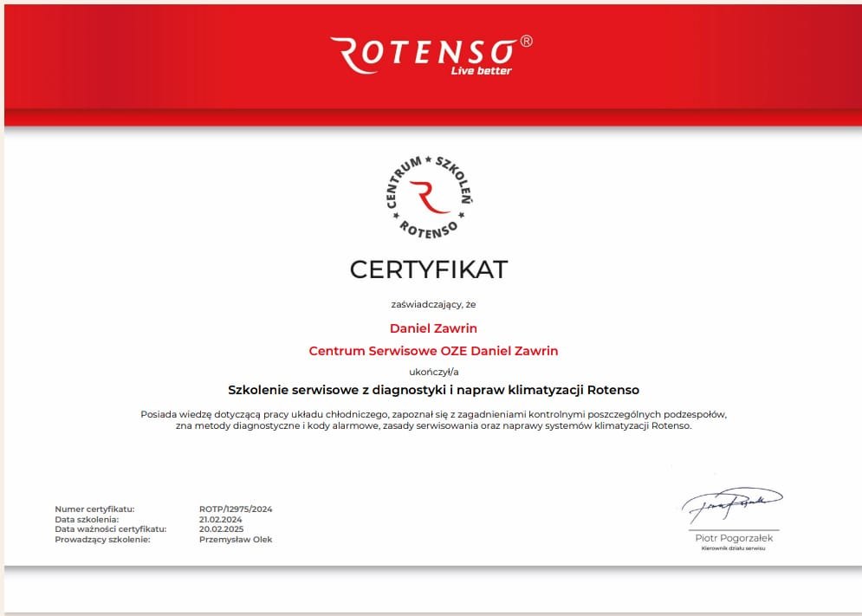Click the trainer name 'Przemysław Olek'
862x616 pixels.
click(x=236, y=540)
